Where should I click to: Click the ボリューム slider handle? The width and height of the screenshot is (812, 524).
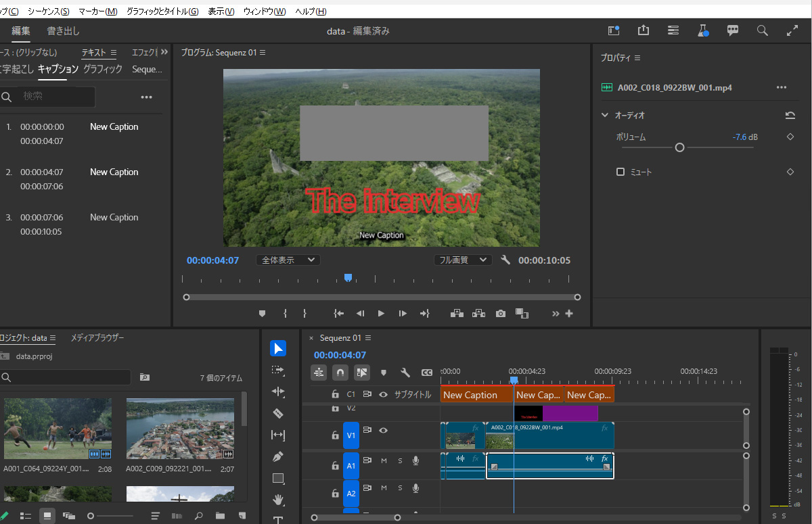coord(680,147)
